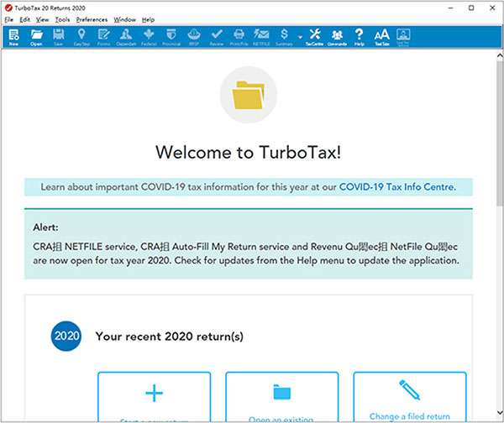Click the Provincial shield icon
The width and height of the screenshot is (504, 423).
tap(171, 37)
